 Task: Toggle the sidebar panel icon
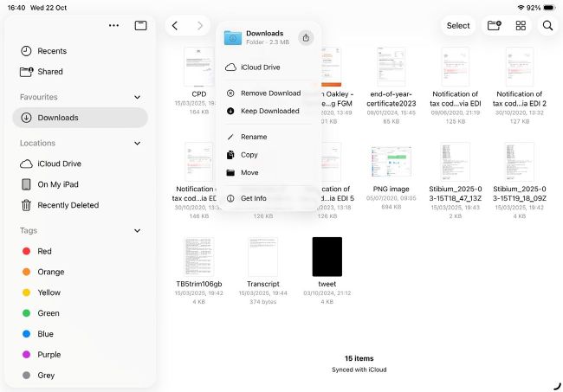click(140, 26)
